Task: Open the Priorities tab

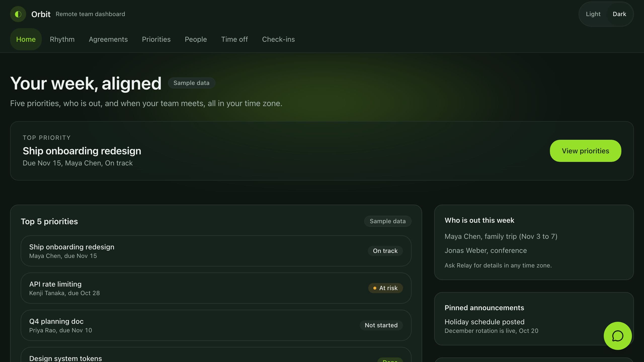Action: [156, 39]
